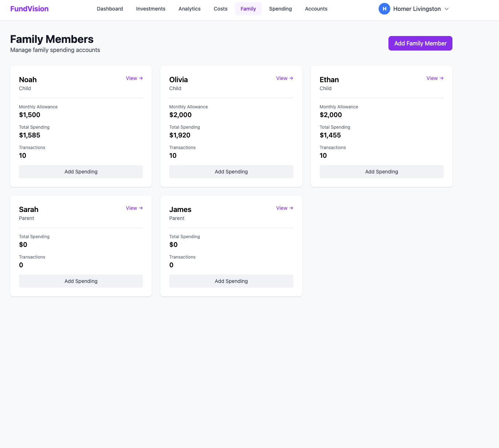This screenshot has width=499, height=448.
Task: Add Spending for James
Action: [231, 281]
